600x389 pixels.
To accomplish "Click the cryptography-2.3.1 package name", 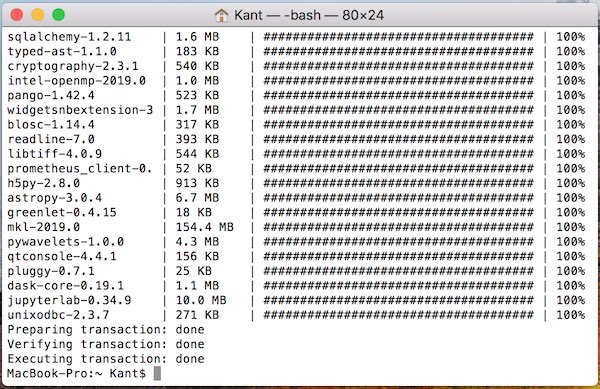I will point(73,66).
